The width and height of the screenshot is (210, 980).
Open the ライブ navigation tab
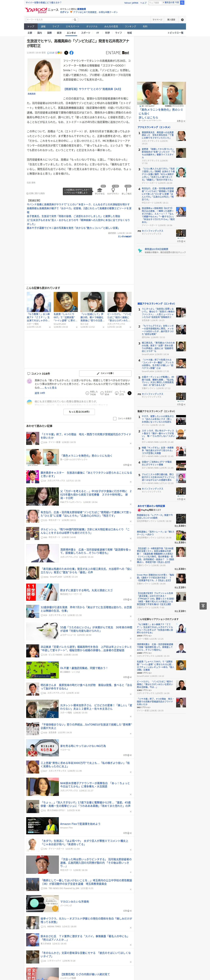click(x=56, y=27)
